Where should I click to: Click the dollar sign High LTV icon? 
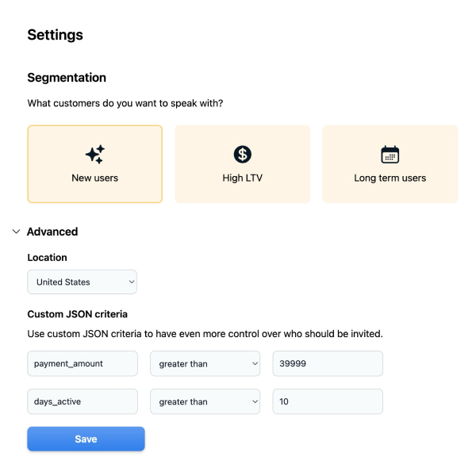click(x=242, y=154)
